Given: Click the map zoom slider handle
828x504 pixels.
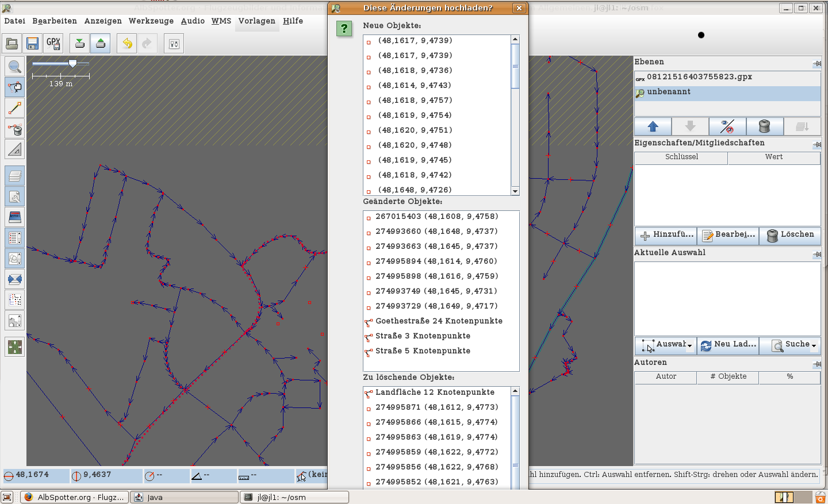Looking at the screenshot, I should click(x=72, y=63).
